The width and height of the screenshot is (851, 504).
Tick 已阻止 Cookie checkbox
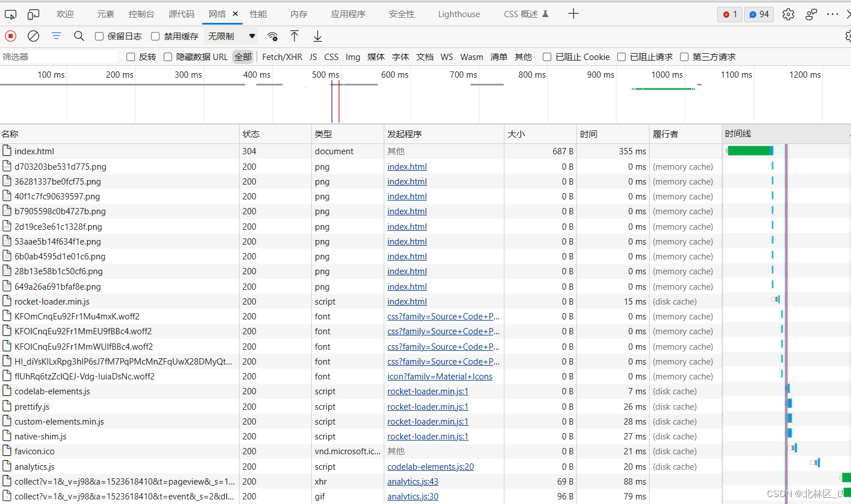pyautogui.click(x=547, y=57)
